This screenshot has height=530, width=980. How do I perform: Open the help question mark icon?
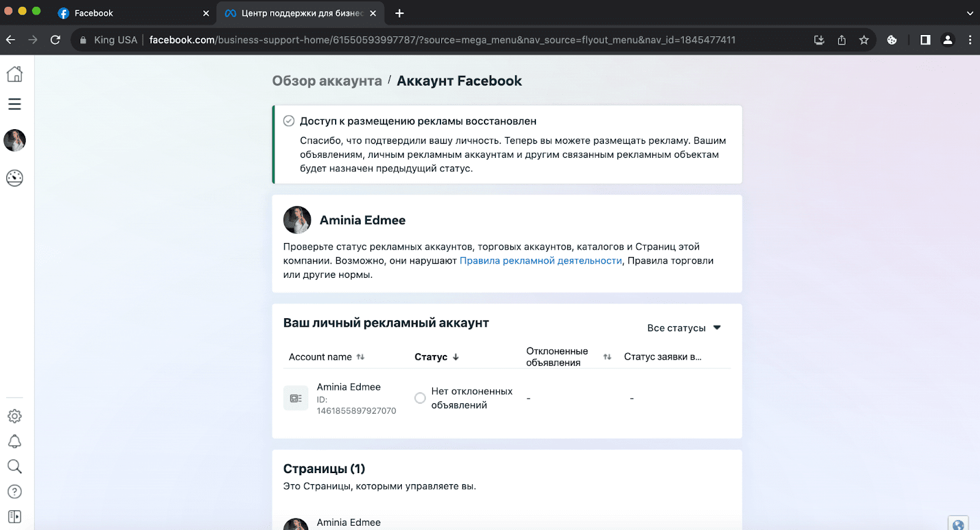coord(15,491)
